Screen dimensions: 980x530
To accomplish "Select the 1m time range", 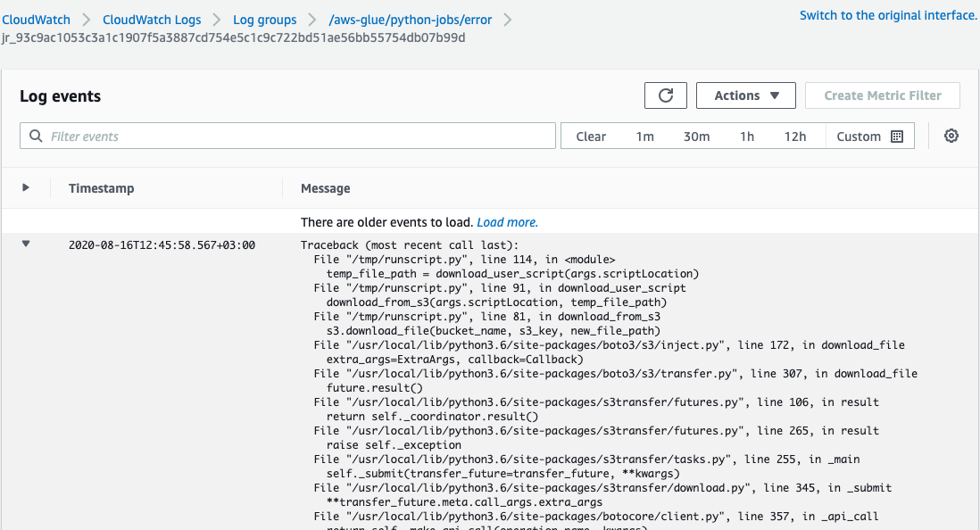I will pyautogui.click(x=644, y=137).
